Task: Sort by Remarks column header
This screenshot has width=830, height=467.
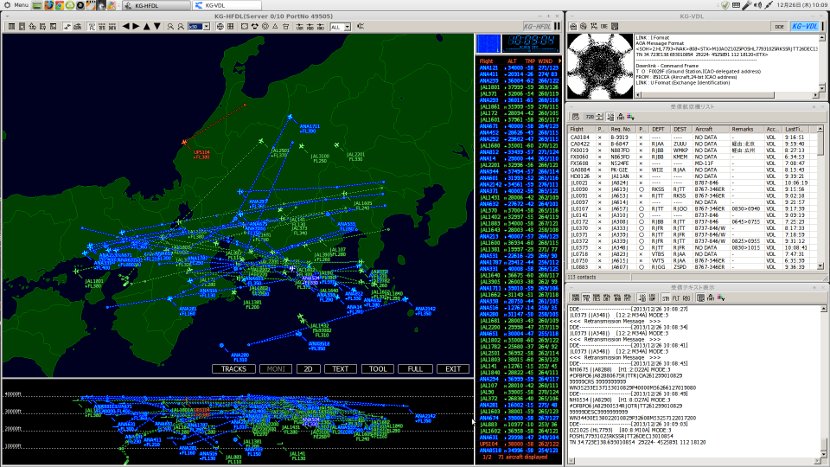Action: pyautogui.click(x=745, y=129)
